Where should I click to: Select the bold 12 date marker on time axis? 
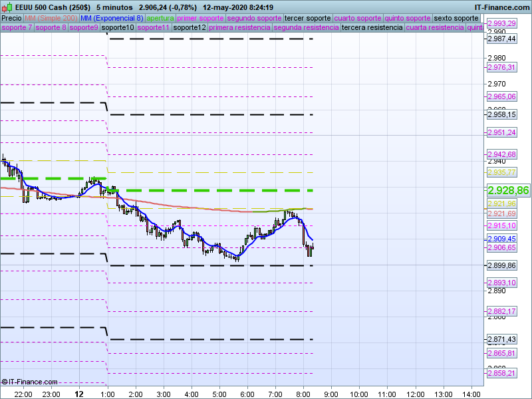[x=79, y=394]
